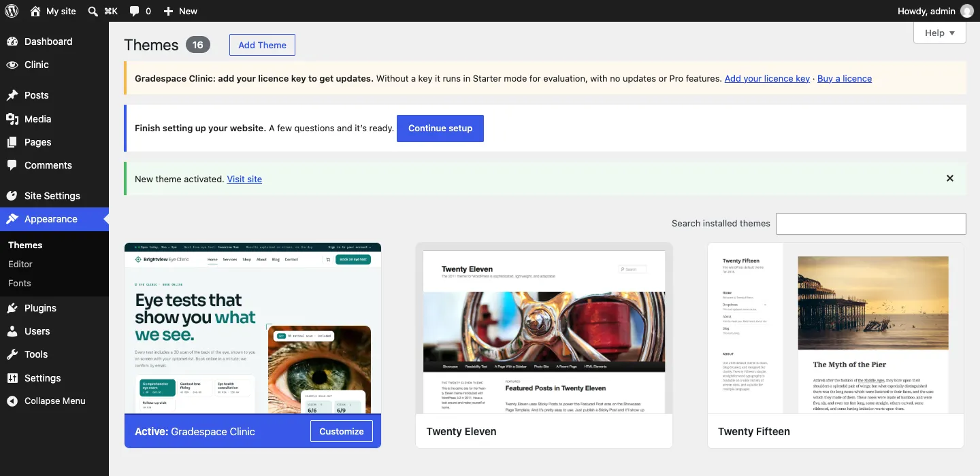Screen dimensions: 980x476
Task: Open the Visit site link
Action: (244, 179)
